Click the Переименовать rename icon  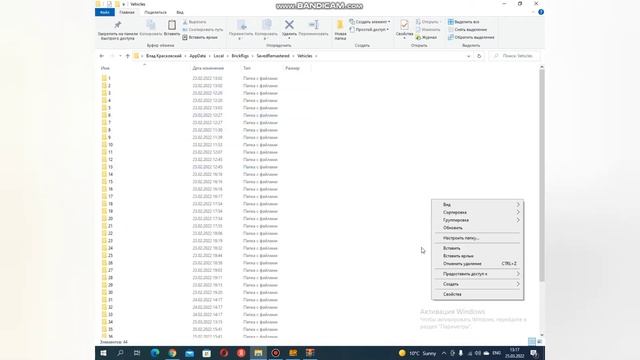point(313,25)
